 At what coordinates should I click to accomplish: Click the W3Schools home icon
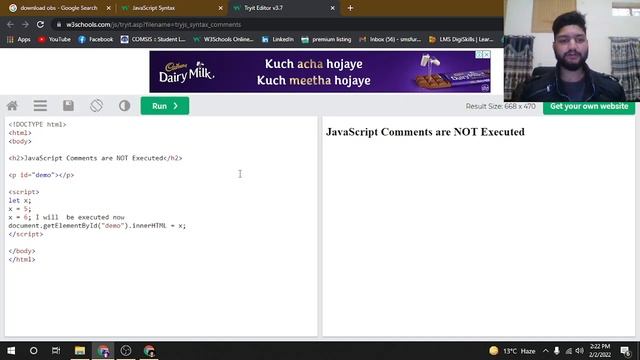12,106
